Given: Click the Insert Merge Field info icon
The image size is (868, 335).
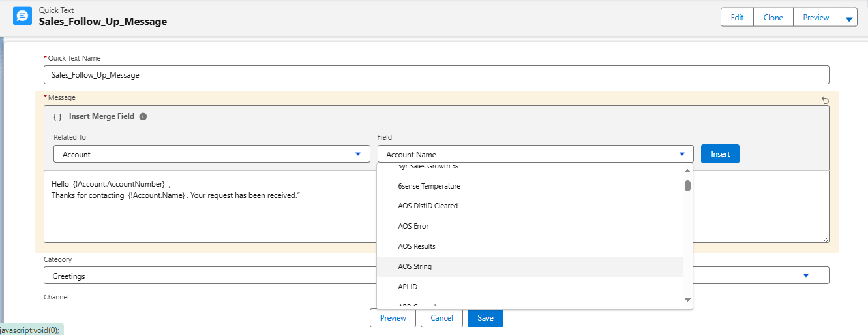Looking at the screenshot, I should pos(143,116).
